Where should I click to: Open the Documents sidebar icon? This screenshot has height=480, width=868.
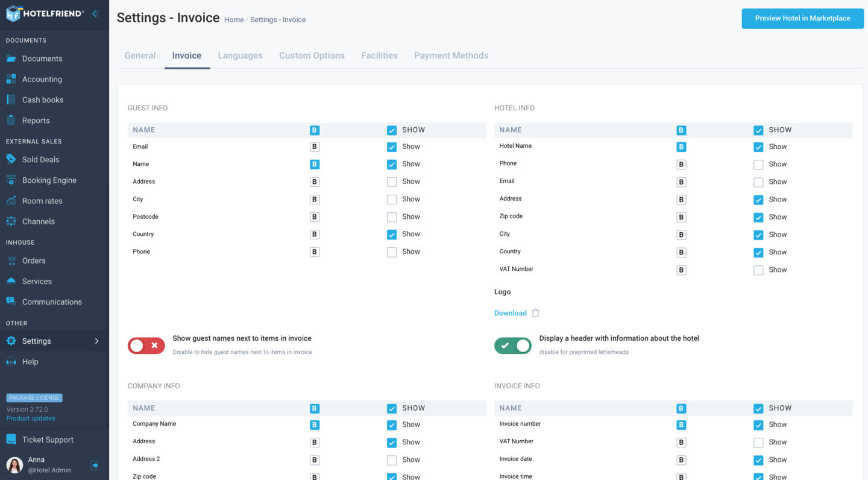pos(11,58)
